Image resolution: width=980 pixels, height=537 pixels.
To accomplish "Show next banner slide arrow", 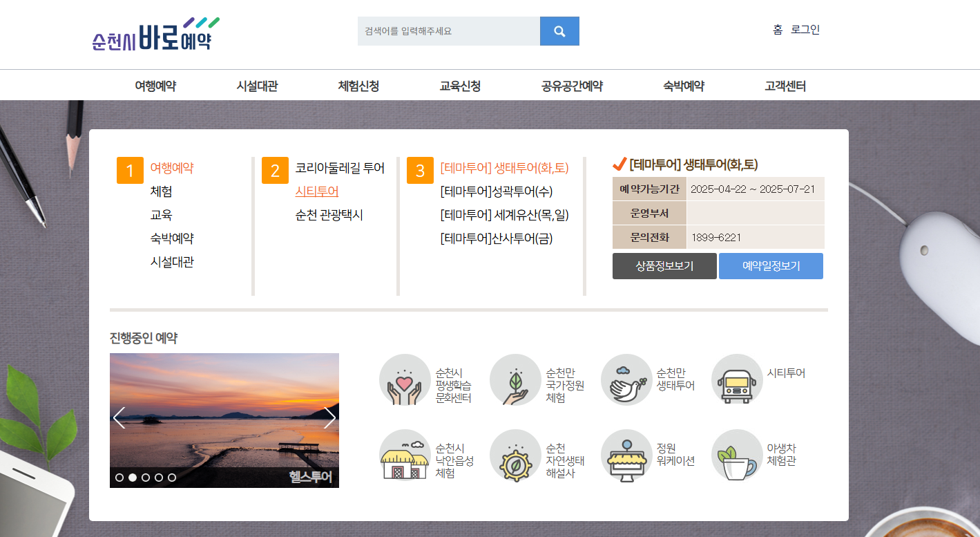I will click(329, 418).
